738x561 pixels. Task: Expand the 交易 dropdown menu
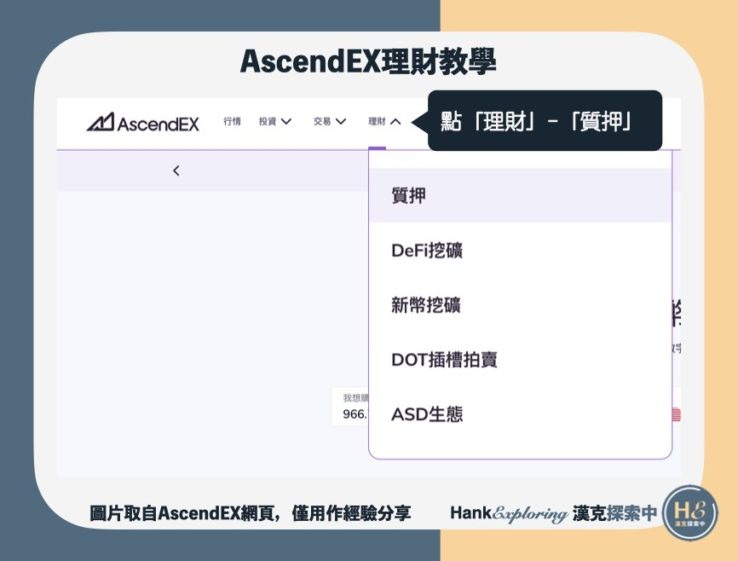coord(329,121)
